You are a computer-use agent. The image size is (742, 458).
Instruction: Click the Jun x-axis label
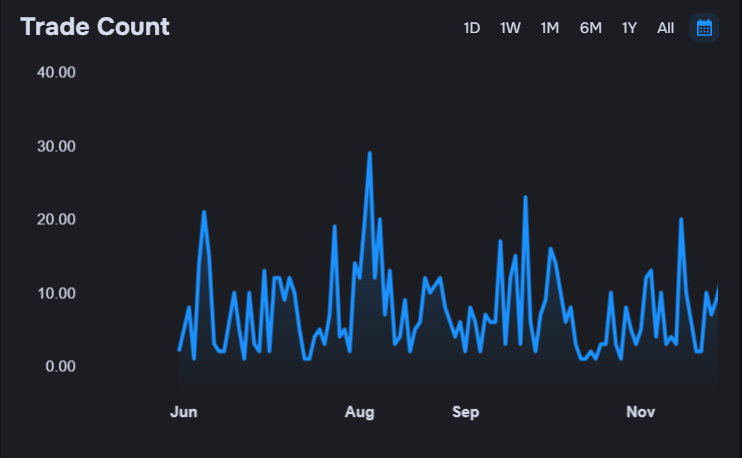[184, 412]
